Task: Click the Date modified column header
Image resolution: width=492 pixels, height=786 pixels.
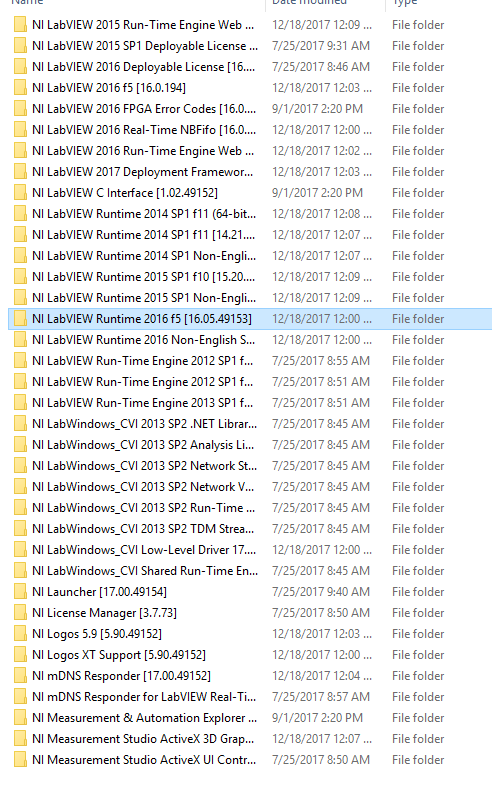Action: point(309,3)
